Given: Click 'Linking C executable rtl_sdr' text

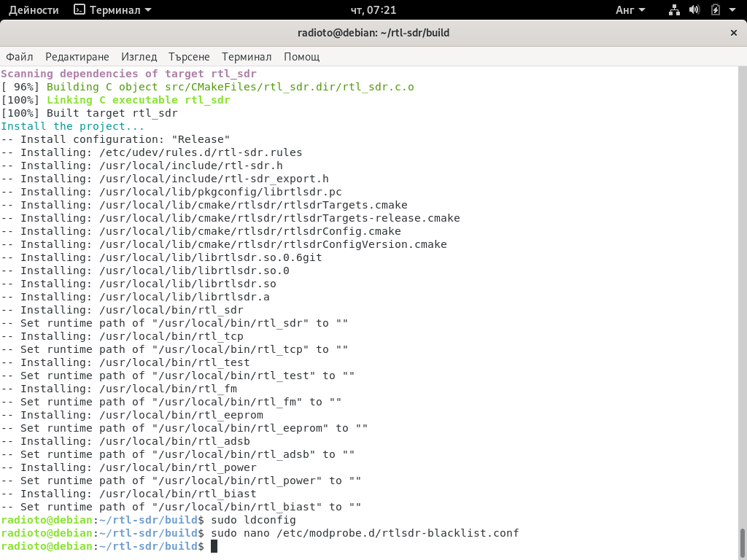Looking at the screenshot, I should tap(139, 100).
